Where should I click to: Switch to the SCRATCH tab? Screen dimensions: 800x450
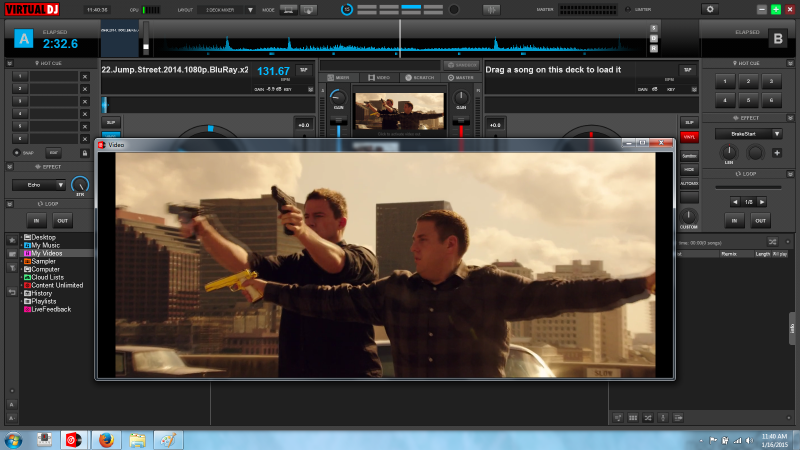pos(420,77)
